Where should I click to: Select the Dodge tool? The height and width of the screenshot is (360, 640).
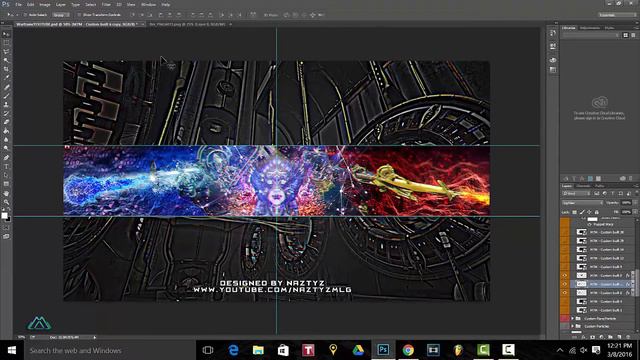[x=6, y=148]
